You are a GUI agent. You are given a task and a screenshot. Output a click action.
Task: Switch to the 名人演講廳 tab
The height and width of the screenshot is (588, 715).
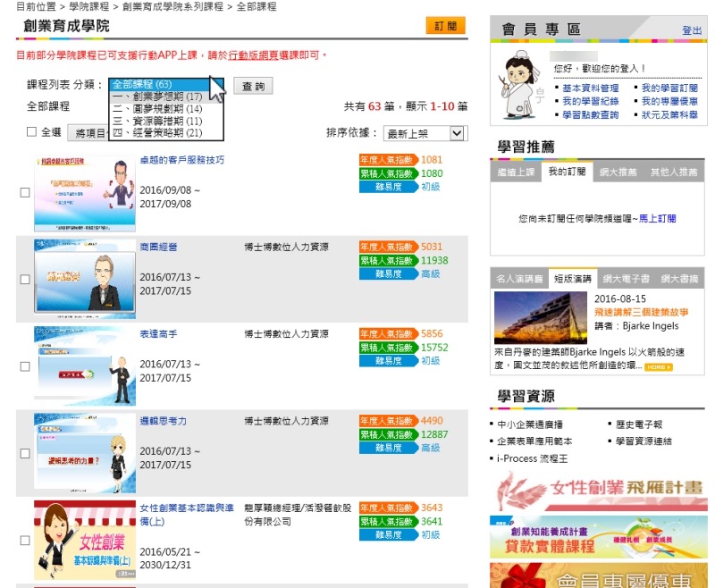[519, 279]
